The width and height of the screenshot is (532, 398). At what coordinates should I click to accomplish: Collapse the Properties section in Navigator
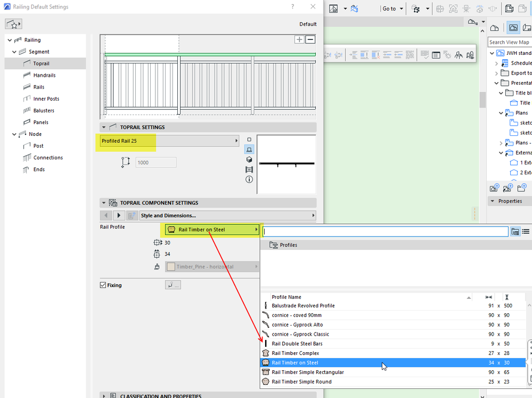point(492,201)
